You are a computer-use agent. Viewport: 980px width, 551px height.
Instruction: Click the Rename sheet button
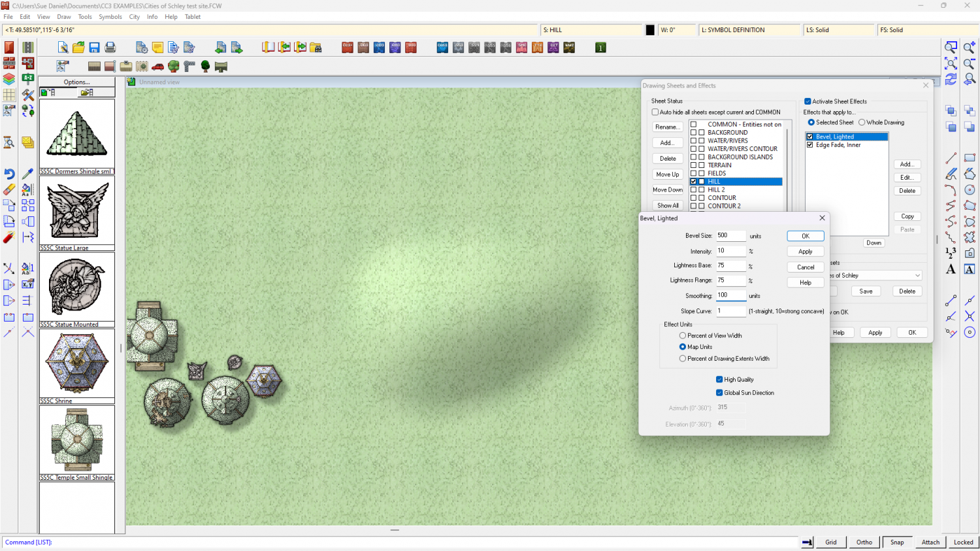click(x=667, y=127)
